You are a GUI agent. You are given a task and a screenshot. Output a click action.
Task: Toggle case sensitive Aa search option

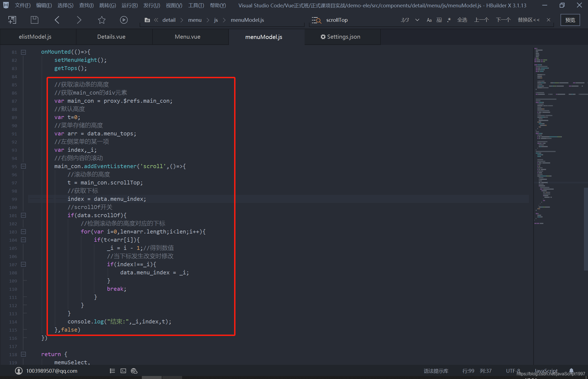[429, 20]
